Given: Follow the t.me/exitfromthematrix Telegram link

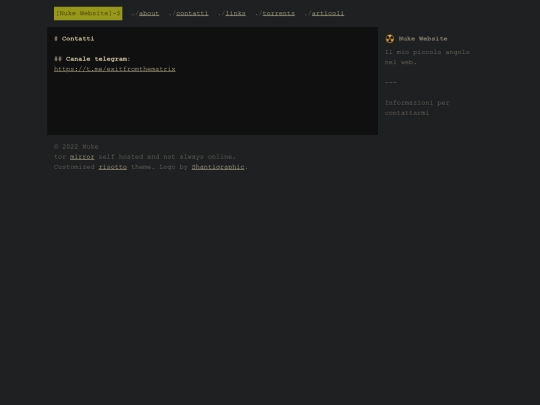Looking at the screenshot, I should click(115, 69).
